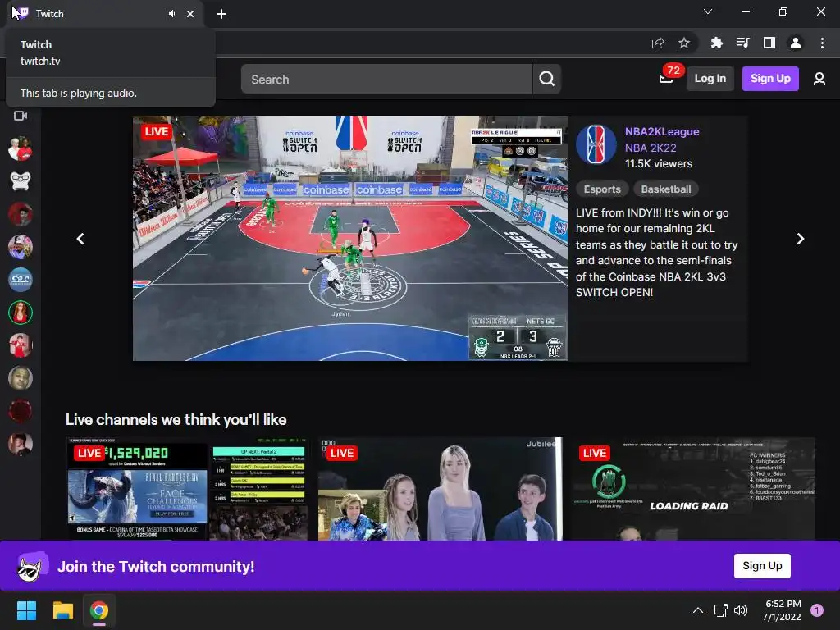Open Windows notification center badge
This screenshot has height=630, width=840.
[x=817, y=610]
